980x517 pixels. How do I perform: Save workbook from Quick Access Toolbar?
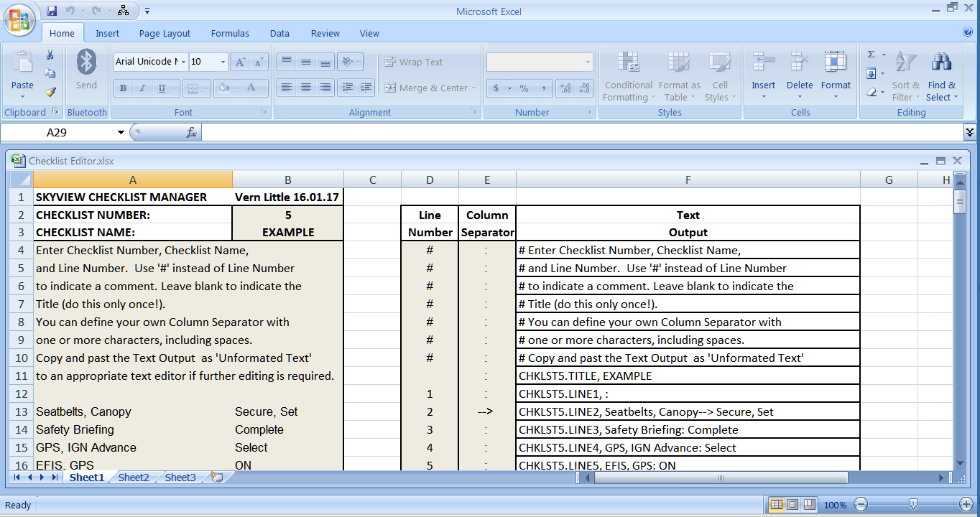pos(52,11)
